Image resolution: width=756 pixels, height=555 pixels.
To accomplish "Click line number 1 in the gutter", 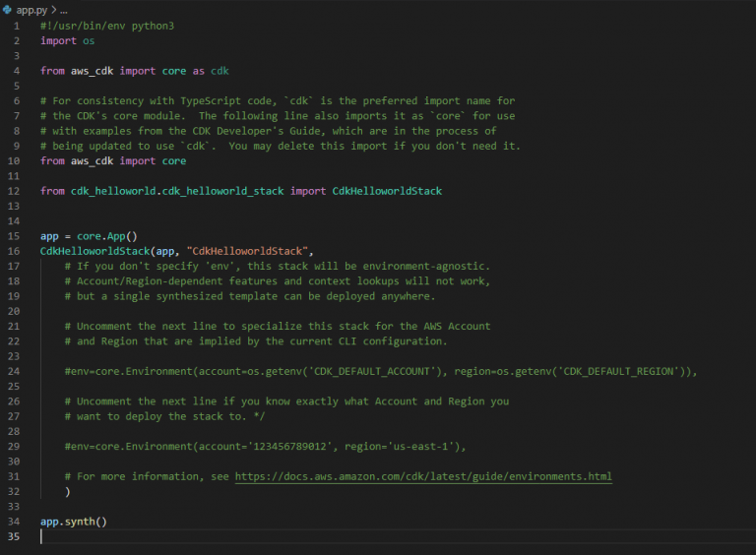I will 16,26.
